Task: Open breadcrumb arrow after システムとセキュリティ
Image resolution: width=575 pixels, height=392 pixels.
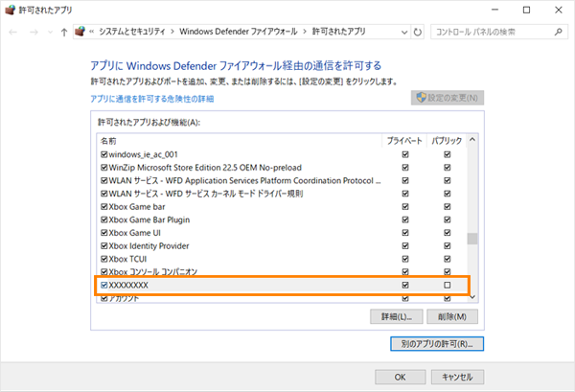Action: [172, 32]
